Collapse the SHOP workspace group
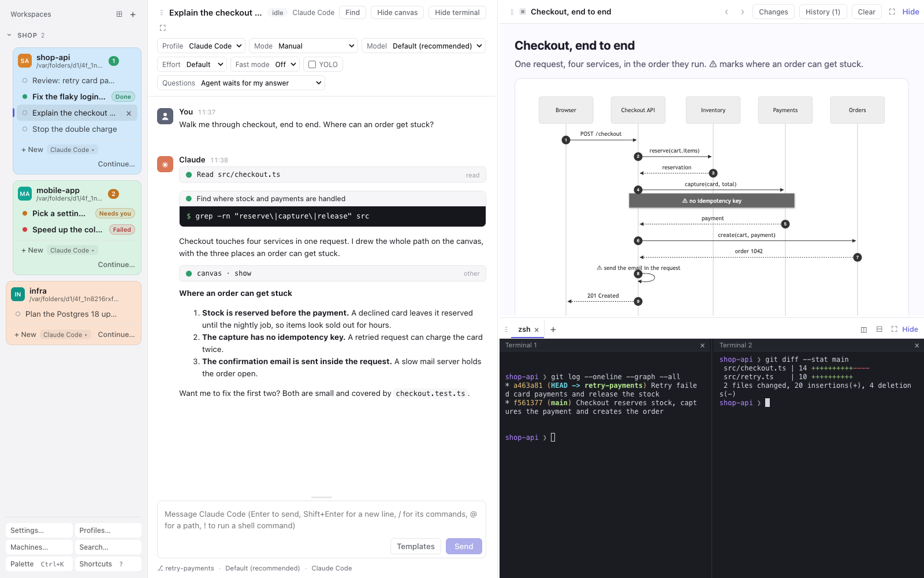The width and height of the screenshot is (924, 578). [x=9, y=35]
